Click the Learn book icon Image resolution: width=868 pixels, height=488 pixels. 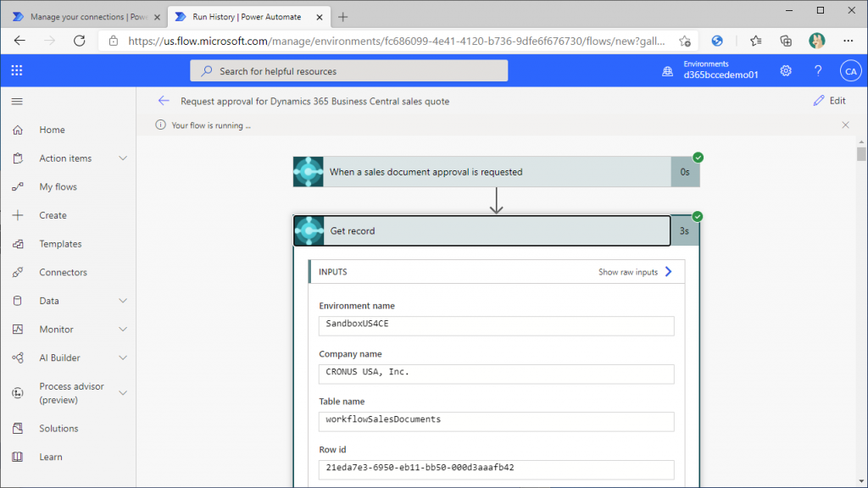18,457
